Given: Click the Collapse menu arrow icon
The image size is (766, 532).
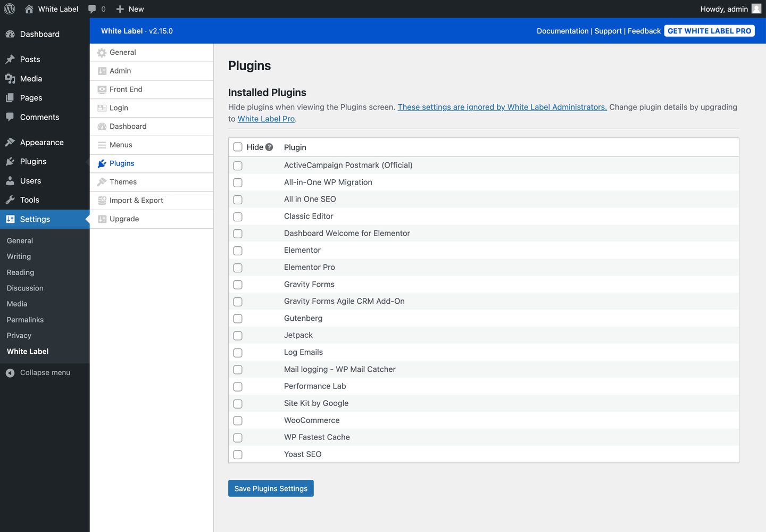Looking at the screenshot, I should pos(10,373).
